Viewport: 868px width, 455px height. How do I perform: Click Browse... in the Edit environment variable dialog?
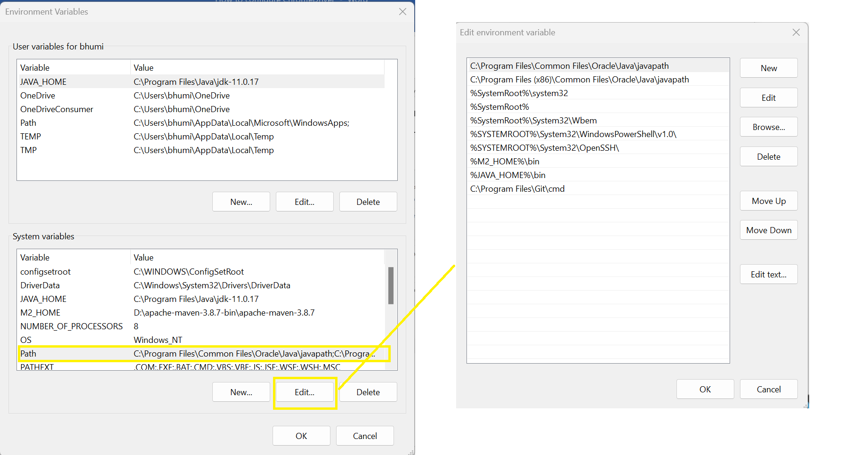tap(768, 127)
